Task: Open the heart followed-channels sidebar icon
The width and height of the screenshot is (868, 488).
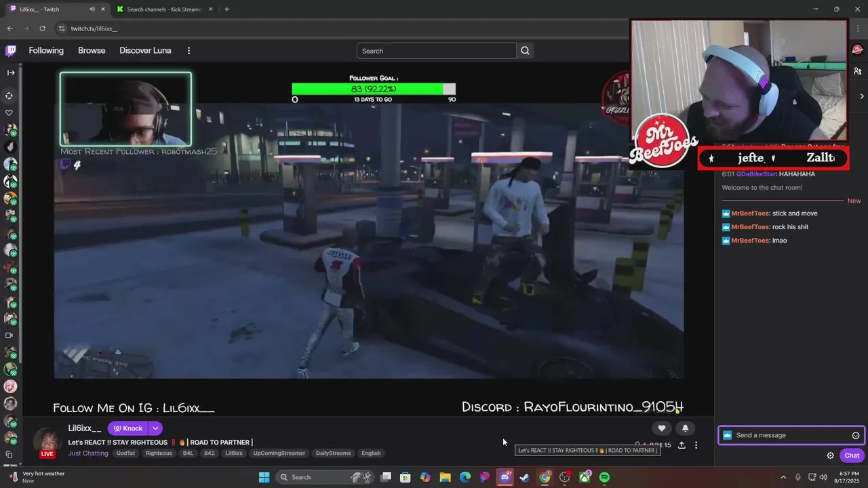Action: click(x=9, y=113)
